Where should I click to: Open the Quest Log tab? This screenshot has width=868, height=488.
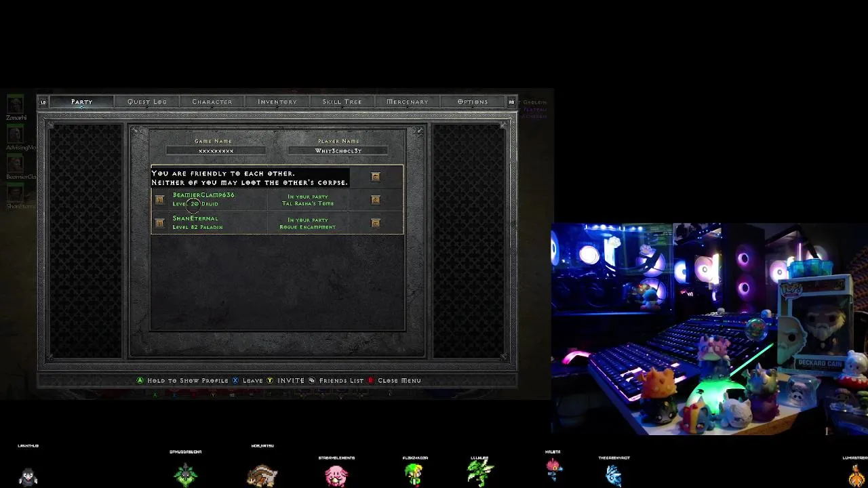pos(147,102)
